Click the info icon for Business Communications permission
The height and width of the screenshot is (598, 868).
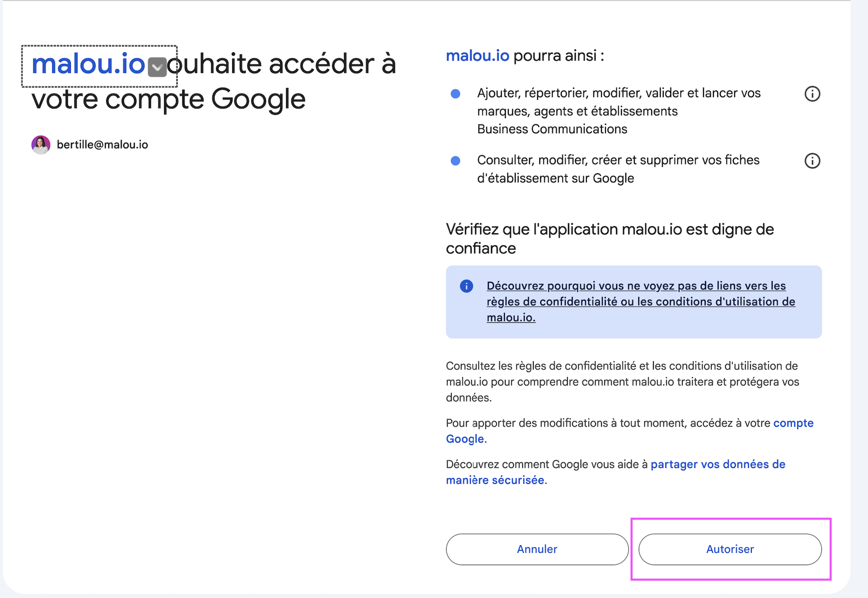click(x=812, y=94)
